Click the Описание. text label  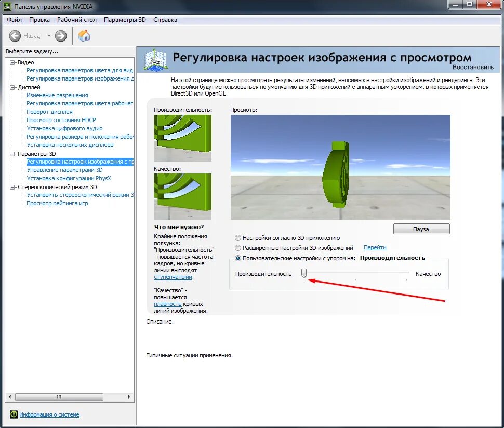coord(160,322)
